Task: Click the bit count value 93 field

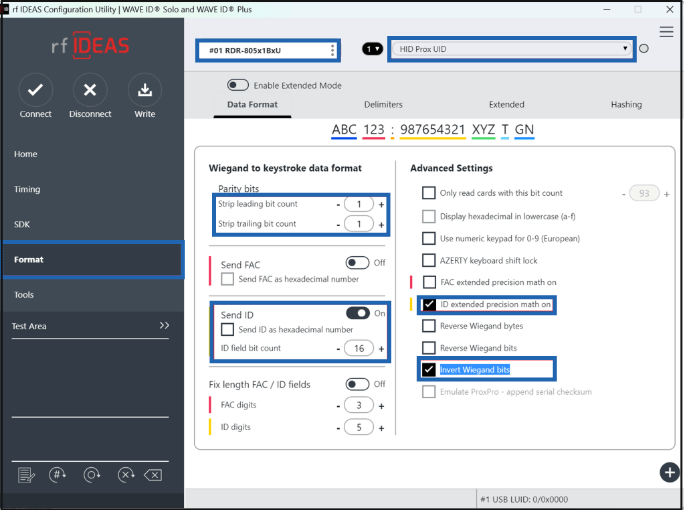Action: [x=644, y=193]
